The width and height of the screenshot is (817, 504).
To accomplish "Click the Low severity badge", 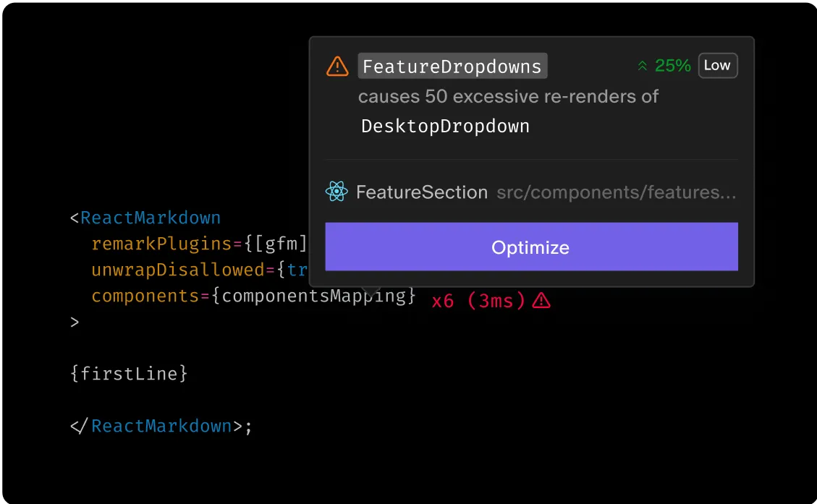I will [x=717, y=65].
